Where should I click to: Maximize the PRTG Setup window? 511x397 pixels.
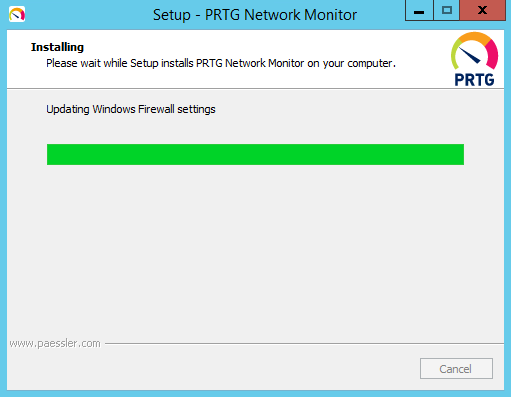[447, 11]
